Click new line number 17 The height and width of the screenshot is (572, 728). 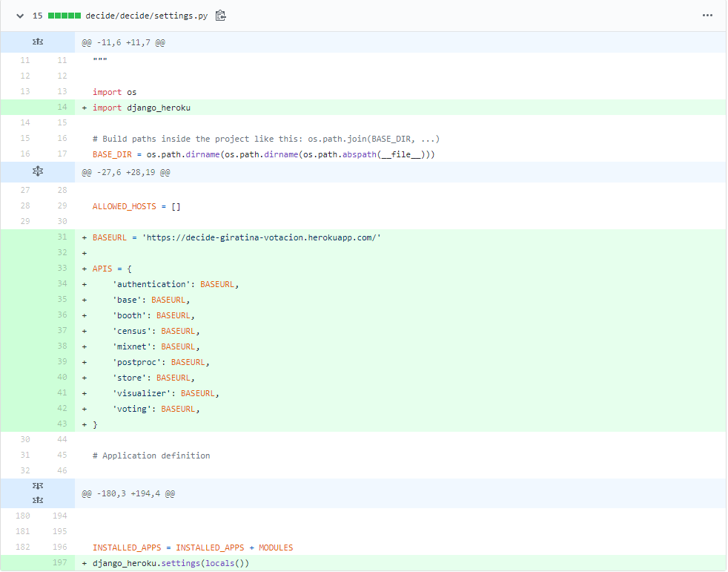62,154
